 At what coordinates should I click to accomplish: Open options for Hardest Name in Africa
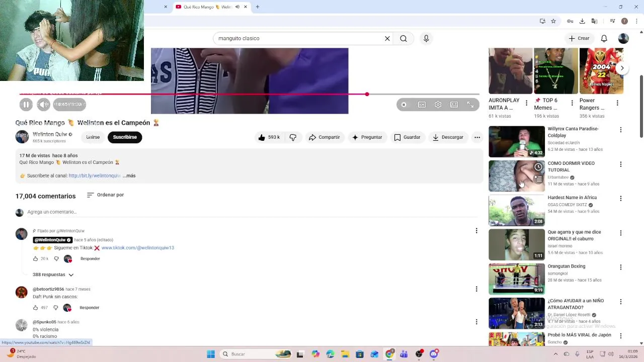621,199
